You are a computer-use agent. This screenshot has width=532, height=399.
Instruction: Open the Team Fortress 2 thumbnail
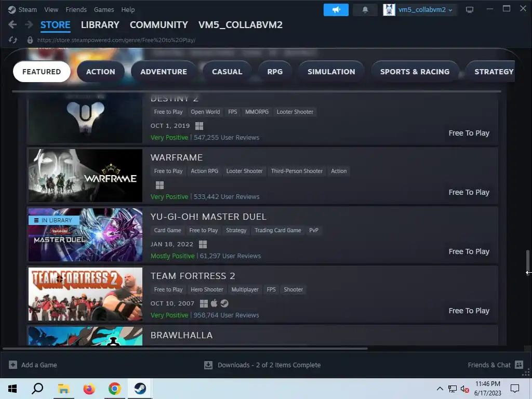coord(86,294)
